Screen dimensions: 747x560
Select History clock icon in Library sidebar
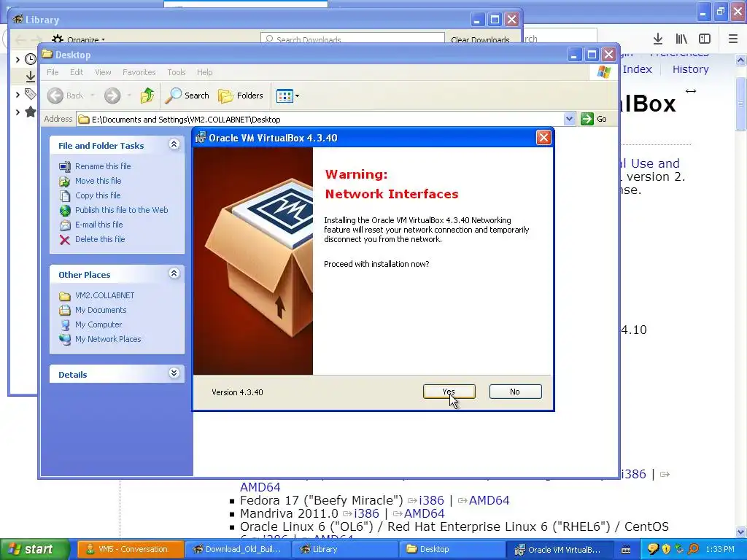coord(31,59)
